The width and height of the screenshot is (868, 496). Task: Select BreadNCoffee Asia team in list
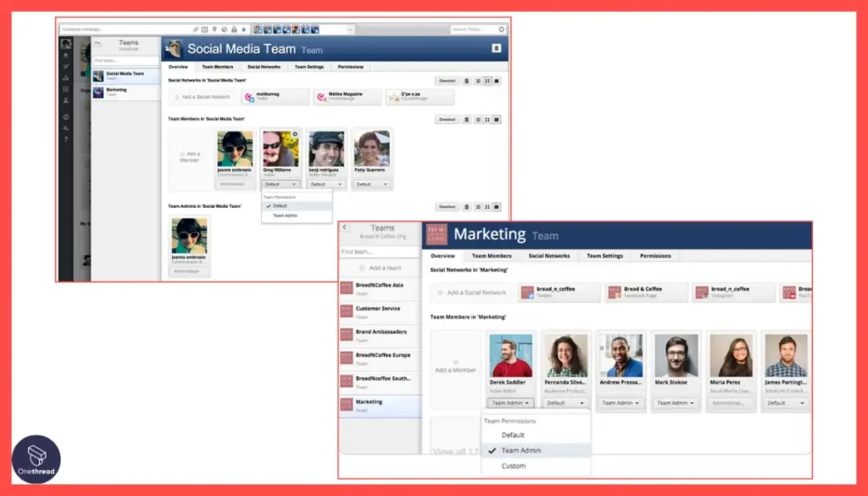coord(381,288)
